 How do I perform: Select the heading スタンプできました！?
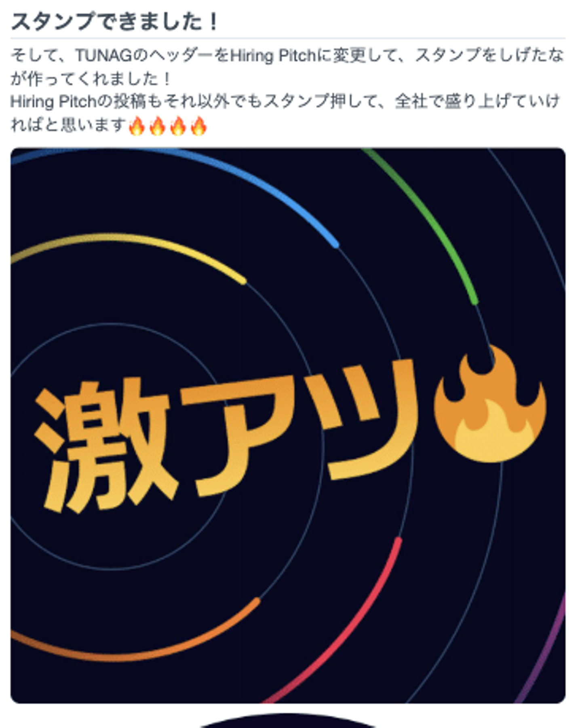[x=115, y=22]
